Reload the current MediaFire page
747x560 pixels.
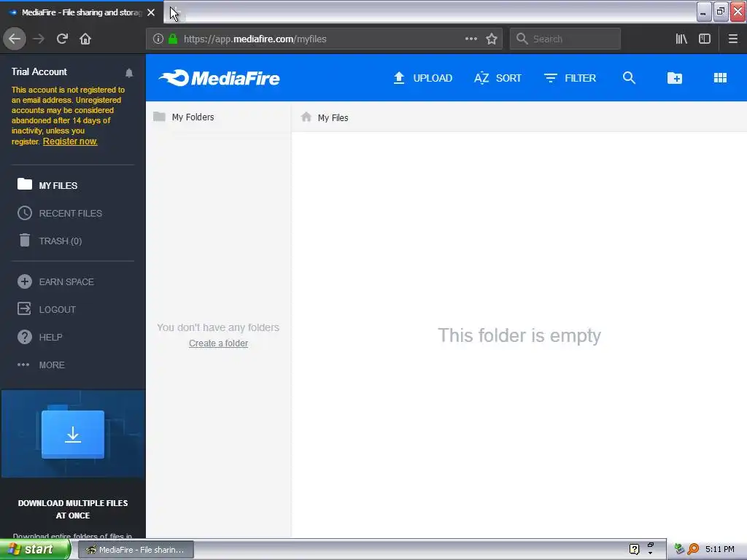click(62, 39)
